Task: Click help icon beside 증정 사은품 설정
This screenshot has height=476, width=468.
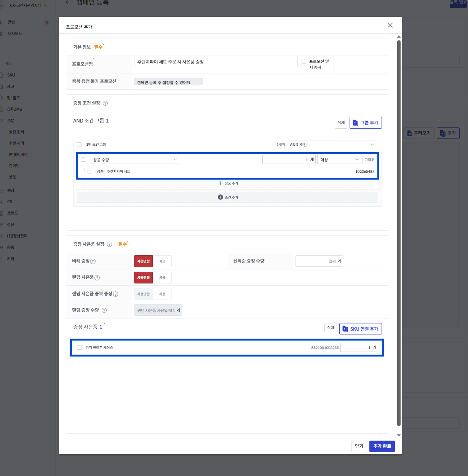Action: click(110, 244)
